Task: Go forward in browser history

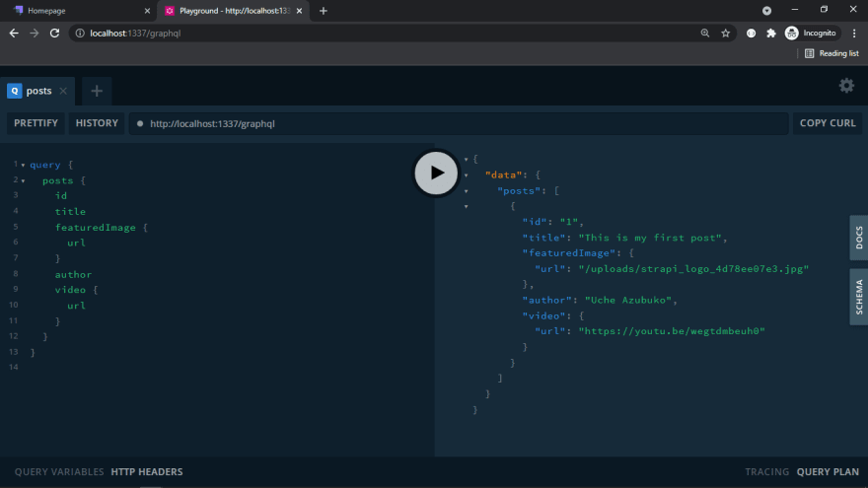Action: [x=35, y=34]
